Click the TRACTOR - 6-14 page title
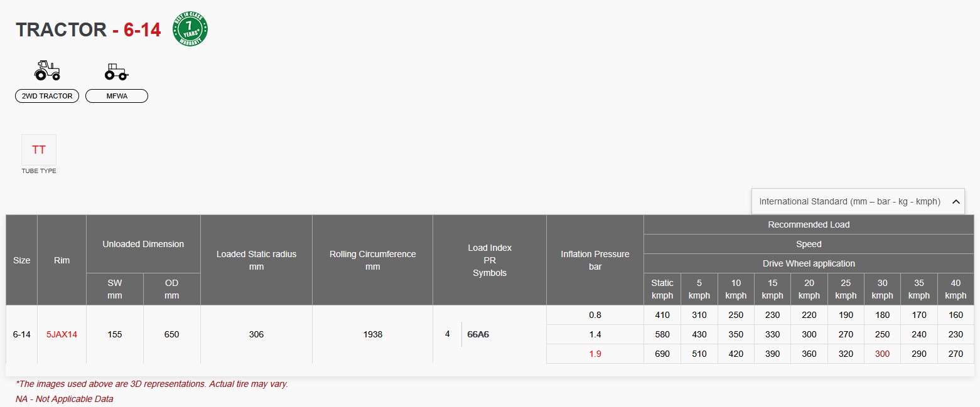980x407 pixels. (89, 29)
